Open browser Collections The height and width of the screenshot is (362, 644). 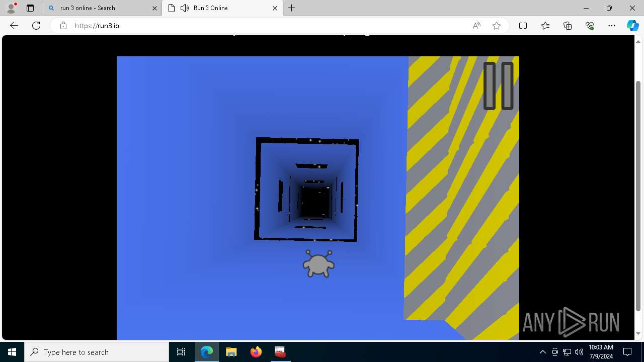click(x=568, y=26)
